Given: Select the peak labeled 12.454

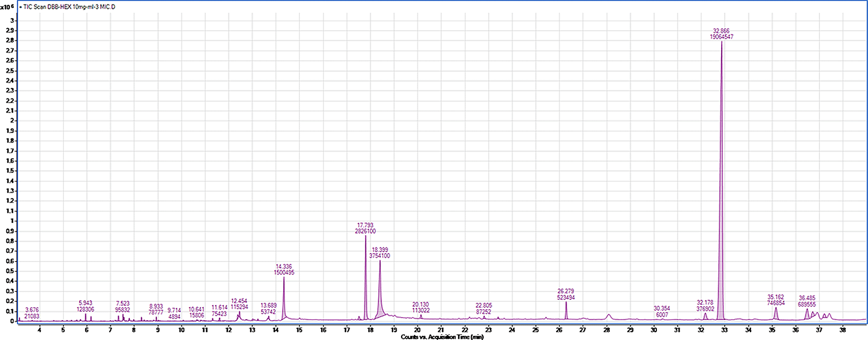Looking at the screenshot, I should tap(239, 315).
